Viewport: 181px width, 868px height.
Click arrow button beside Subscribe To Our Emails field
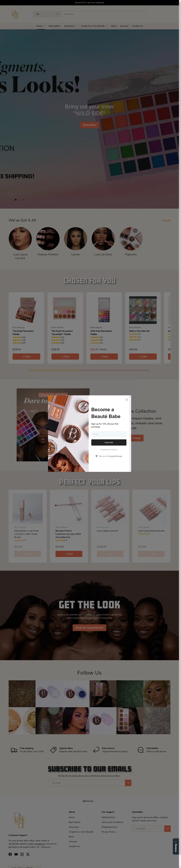[x=128, y=783]
